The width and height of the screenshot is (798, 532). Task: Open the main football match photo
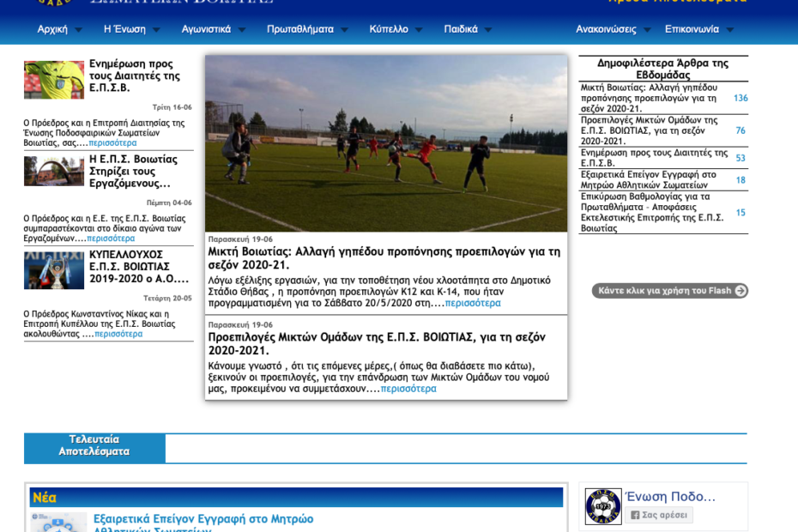(x=386, y=143)
